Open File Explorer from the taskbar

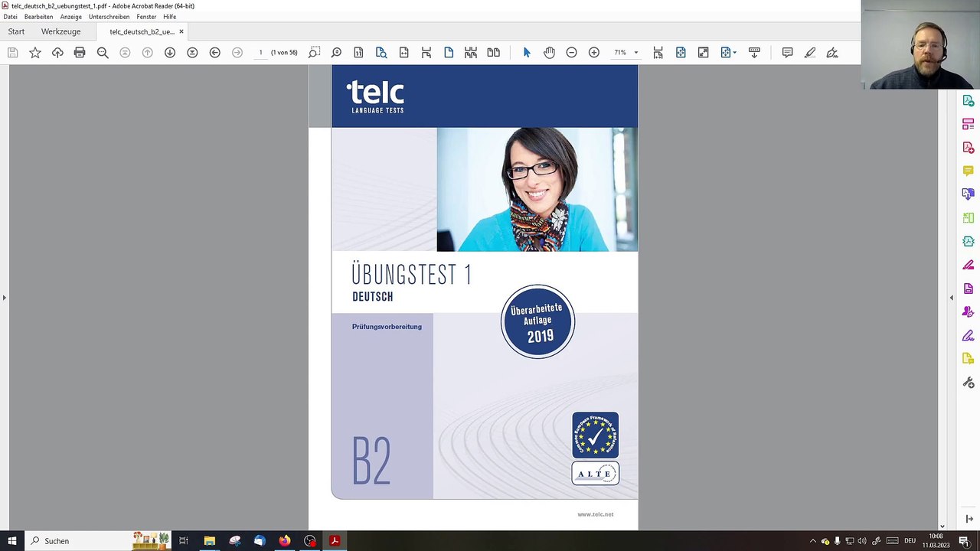pos(209,541)
